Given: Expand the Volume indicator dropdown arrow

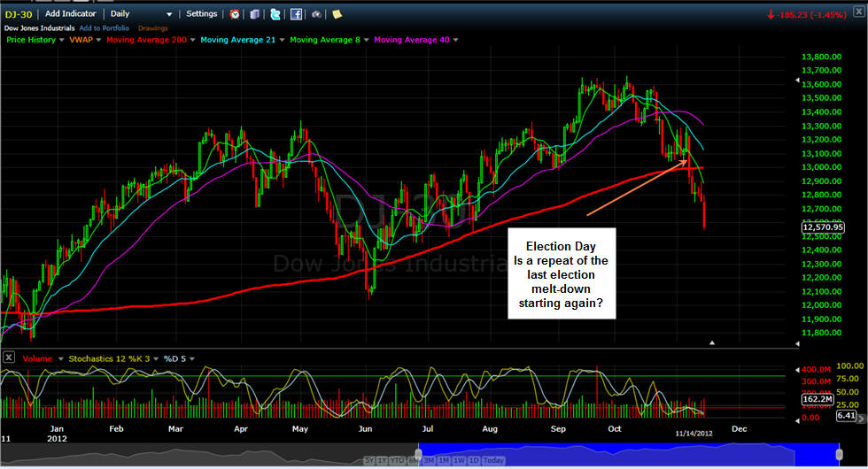Looking at the screenshot, I should pyautogui.click(x=61, y=359).
